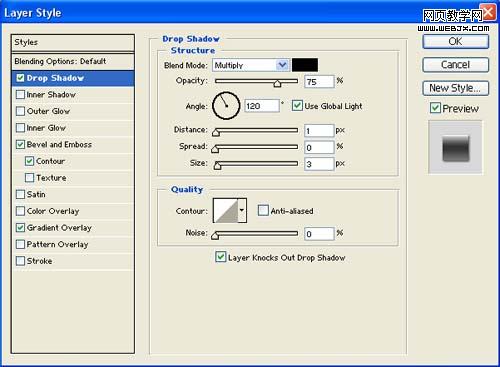Select Bevel and Emboss in styles list
This screenshot has height=367, width=500.
click(59, 145)
